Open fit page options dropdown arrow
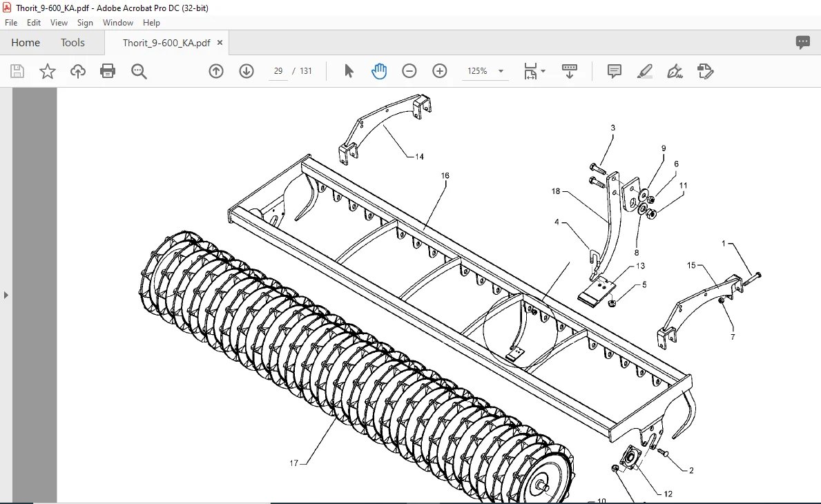The width and height of the screenshot is (821, 504). tap(543, 71)
